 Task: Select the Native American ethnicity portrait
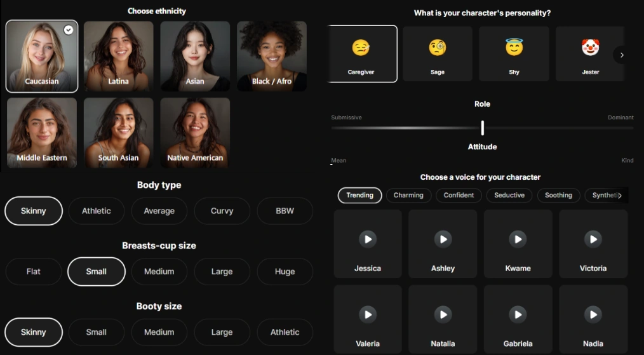click(195, 133)
